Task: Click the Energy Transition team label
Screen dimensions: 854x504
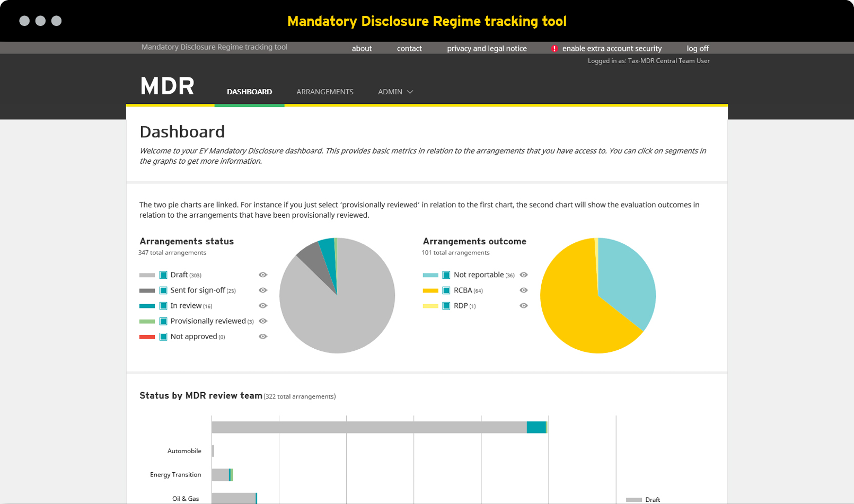Action: click(175, 474)
